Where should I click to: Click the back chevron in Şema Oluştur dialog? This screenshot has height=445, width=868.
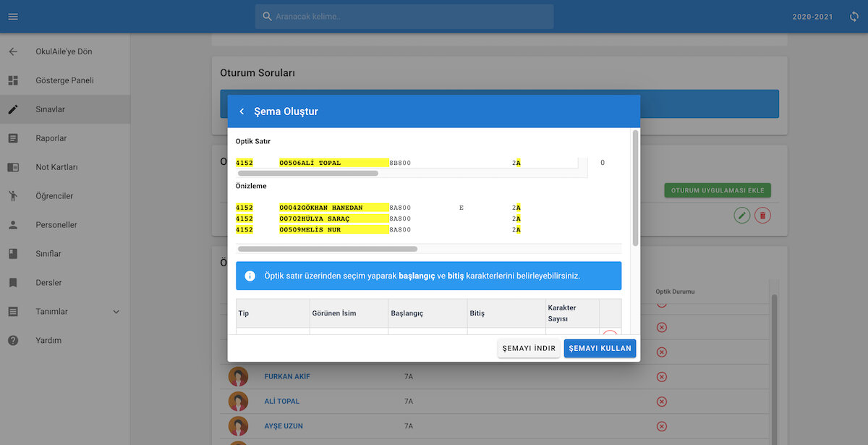click(x=242, y=111)
